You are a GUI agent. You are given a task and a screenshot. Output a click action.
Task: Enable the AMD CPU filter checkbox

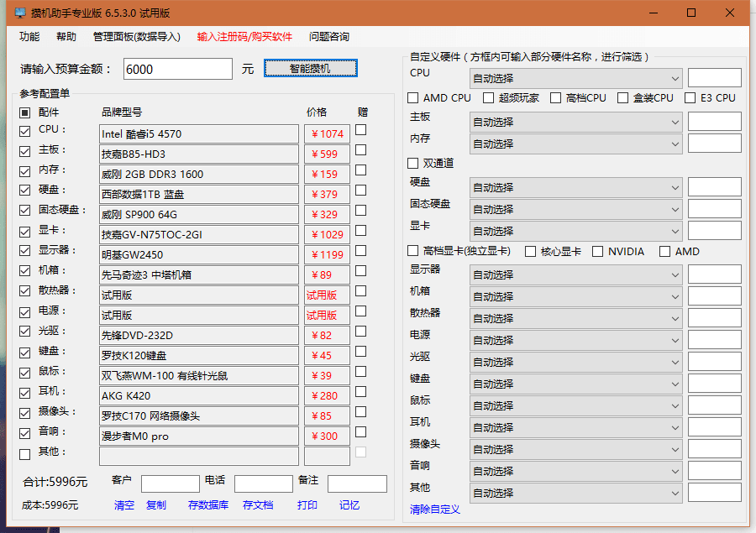click(x=412, y=98)
